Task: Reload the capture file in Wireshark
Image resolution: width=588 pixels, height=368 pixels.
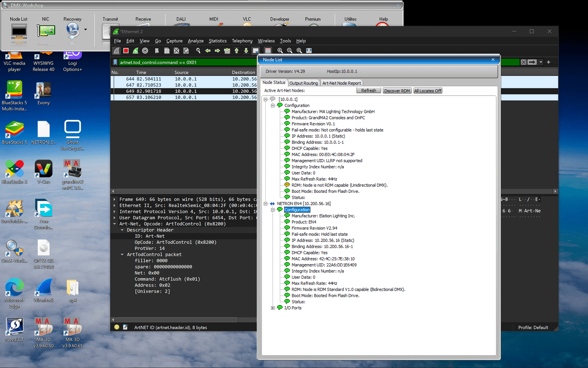Action: tap(186, 51)
